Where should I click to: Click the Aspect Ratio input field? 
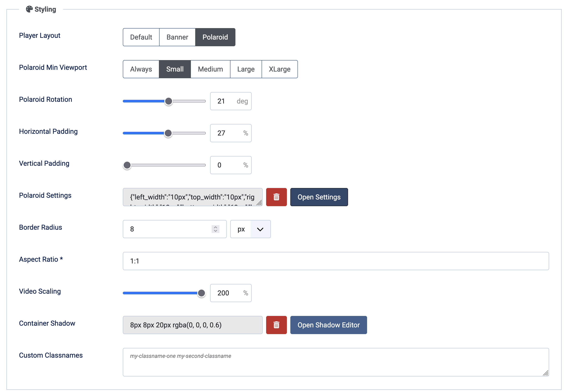335,261
